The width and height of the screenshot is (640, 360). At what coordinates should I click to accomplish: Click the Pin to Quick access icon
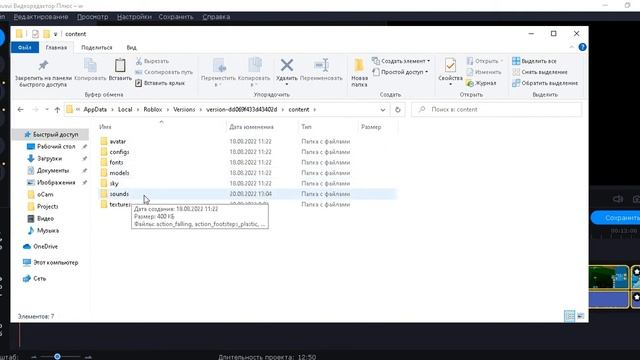click(x=43, y=65)
